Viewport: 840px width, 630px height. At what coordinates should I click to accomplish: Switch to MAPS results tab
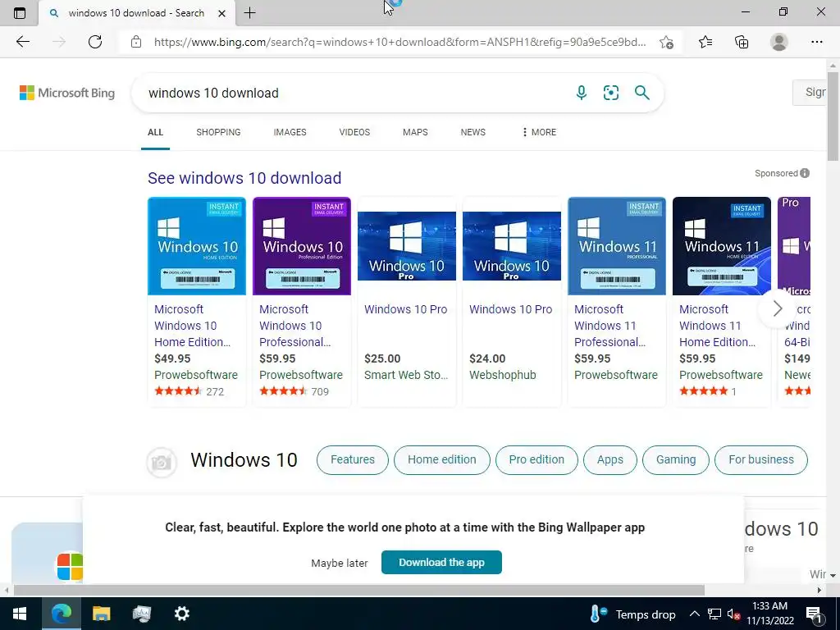pos(415,132)
